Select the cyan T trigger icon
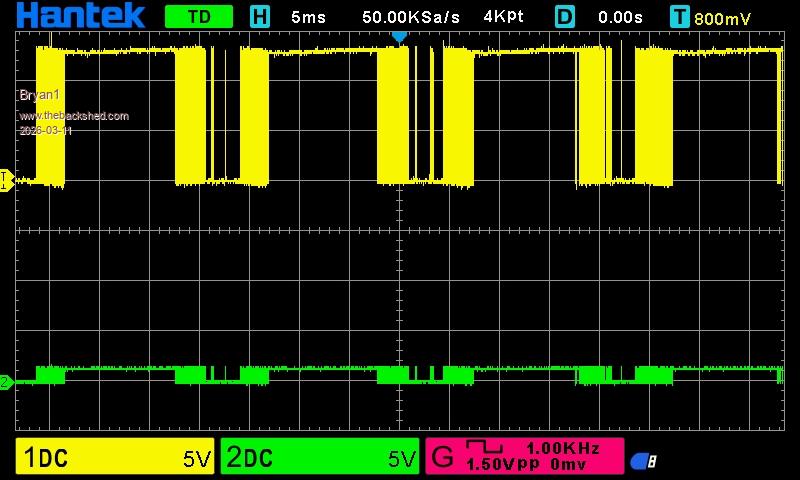Image resolution: width=800 pixels, height=480 pixels. coord(680,17)
